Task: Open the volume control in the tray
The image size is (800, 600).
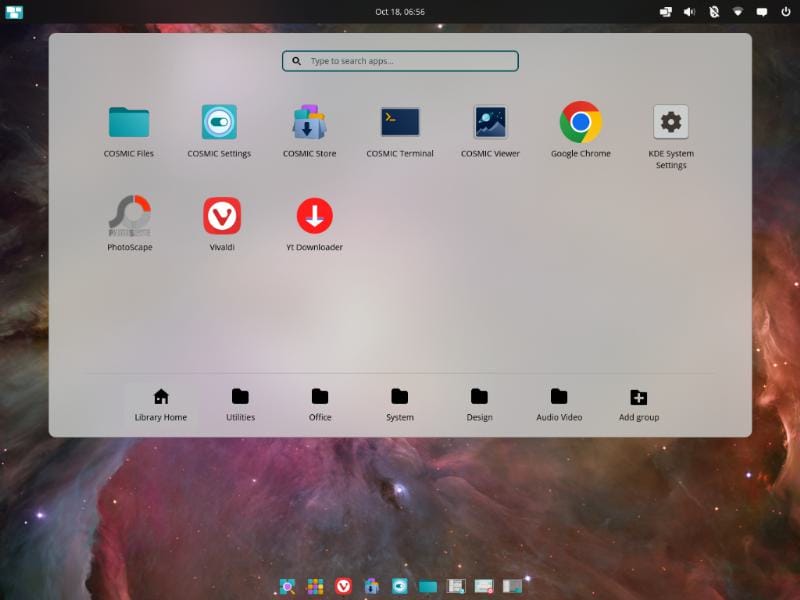Action: click(689, 12)
